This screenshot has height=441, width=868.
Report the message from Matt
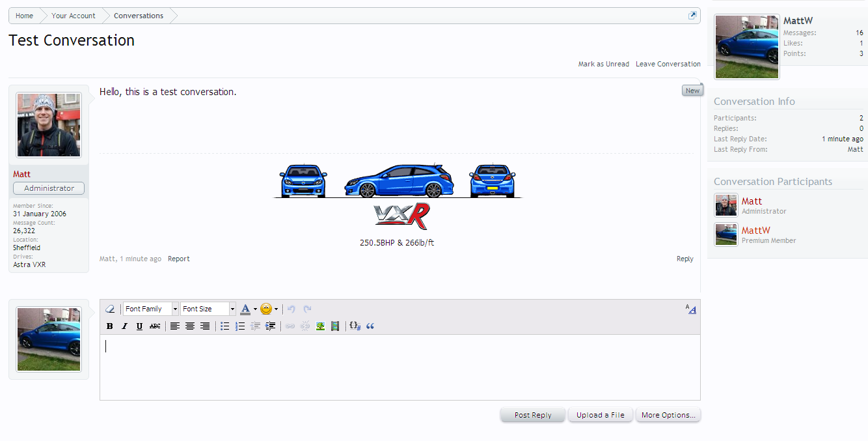pos(179,259)
